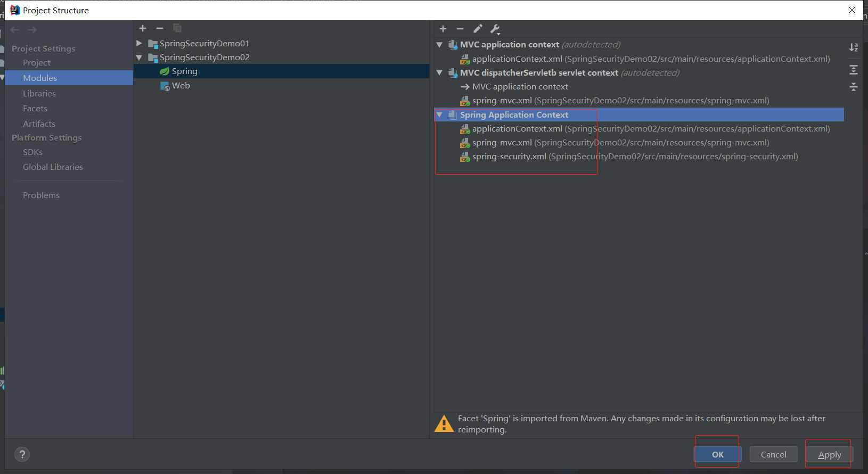Click the Spring Application Context fileset icon
Viewport: 868px width, 474px height.
coord(453,115)
